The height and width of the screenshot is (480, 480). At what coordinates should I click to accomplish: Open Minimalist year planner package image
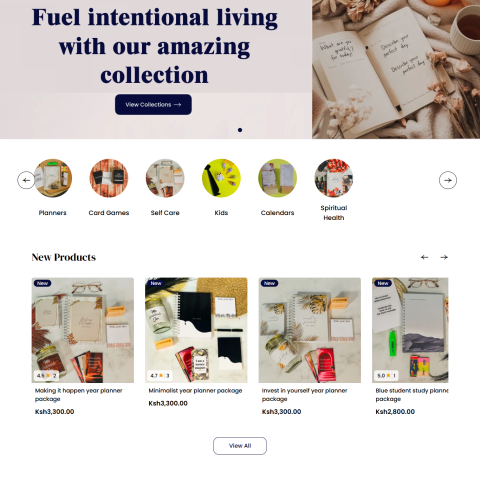coord(196,330)
